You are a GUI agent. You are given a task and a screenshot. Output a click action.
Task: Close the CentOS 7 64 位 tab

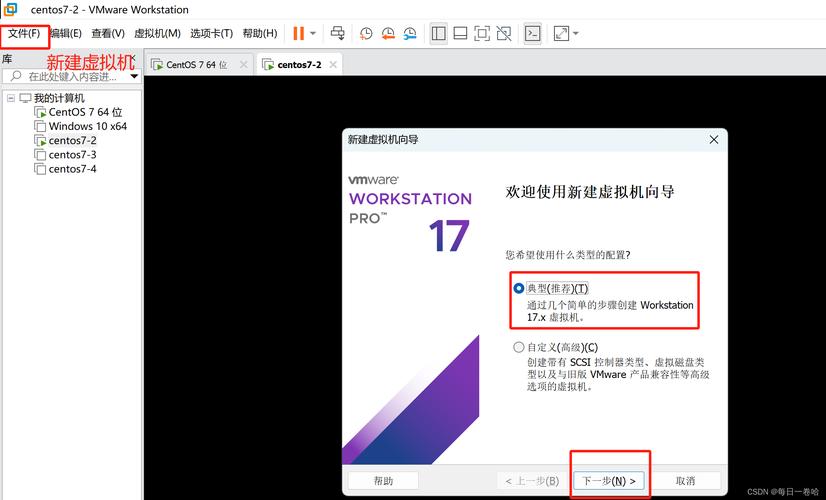[x=243, y=64]
